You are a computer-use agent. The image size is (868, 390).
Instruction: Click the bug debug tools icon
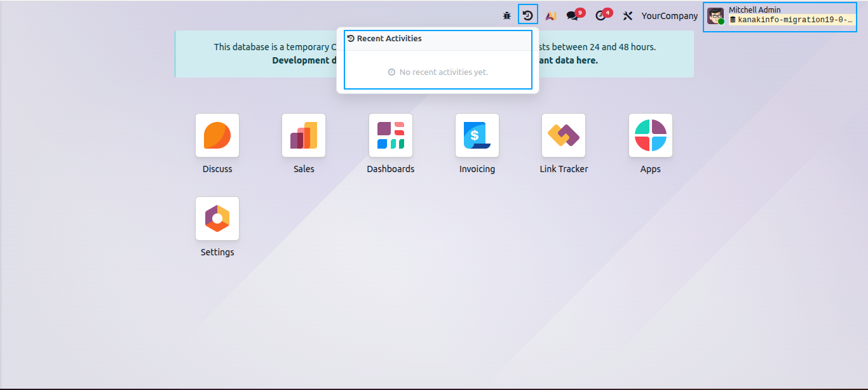coord(506,16)
